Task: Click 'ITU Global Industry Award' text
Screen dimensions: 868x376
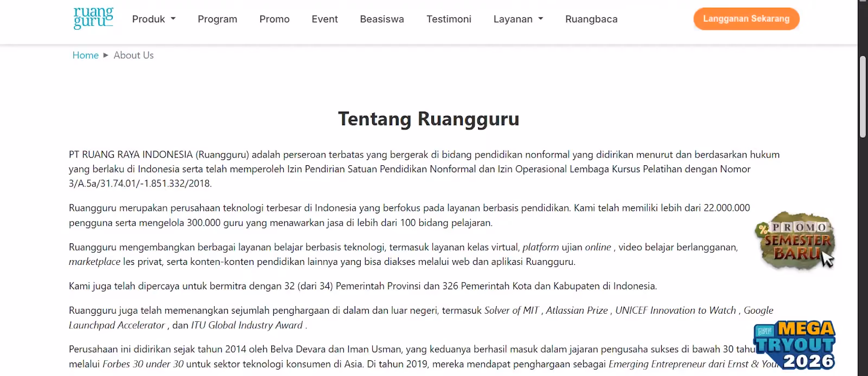Action: pos(247,325)
